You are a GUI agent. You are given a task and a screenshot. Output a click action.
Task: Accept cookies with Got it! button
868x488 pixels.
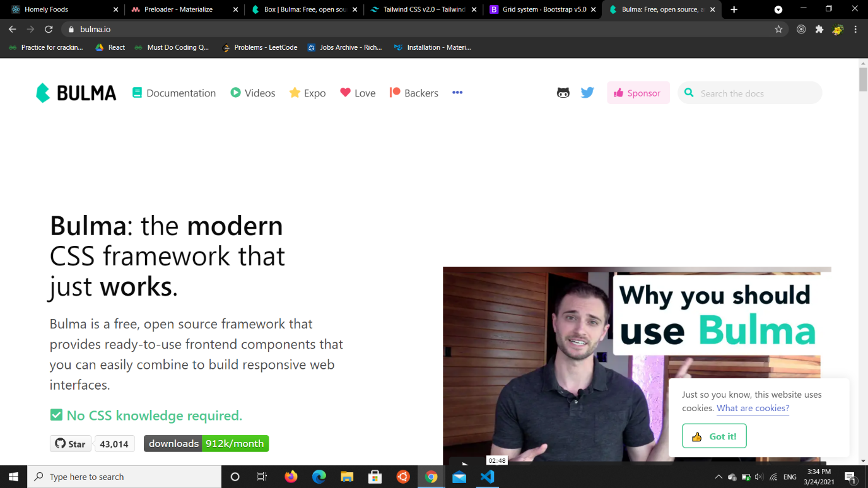pyautogui.click(x=714, y=436)
